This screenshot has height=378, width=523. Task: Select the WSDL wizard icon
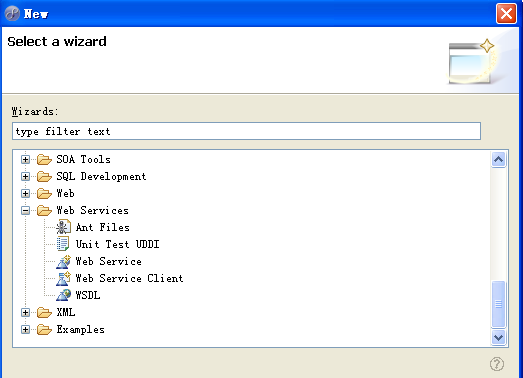point(63,295)
